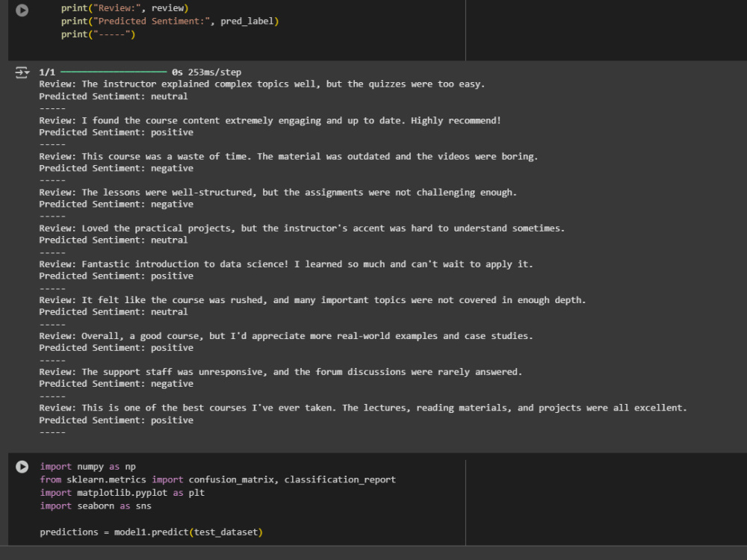This screenshot has height=560, width=747.
Task: Toggle the cell output collapse icon
Action: click(x=22, y=72)
